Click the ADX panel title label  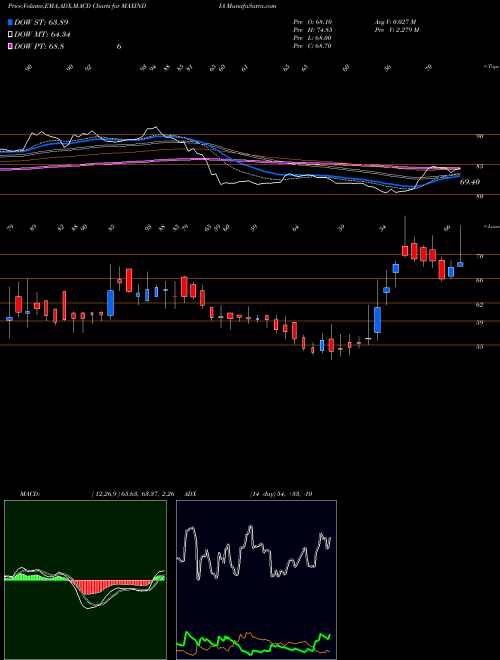(191, 494)
